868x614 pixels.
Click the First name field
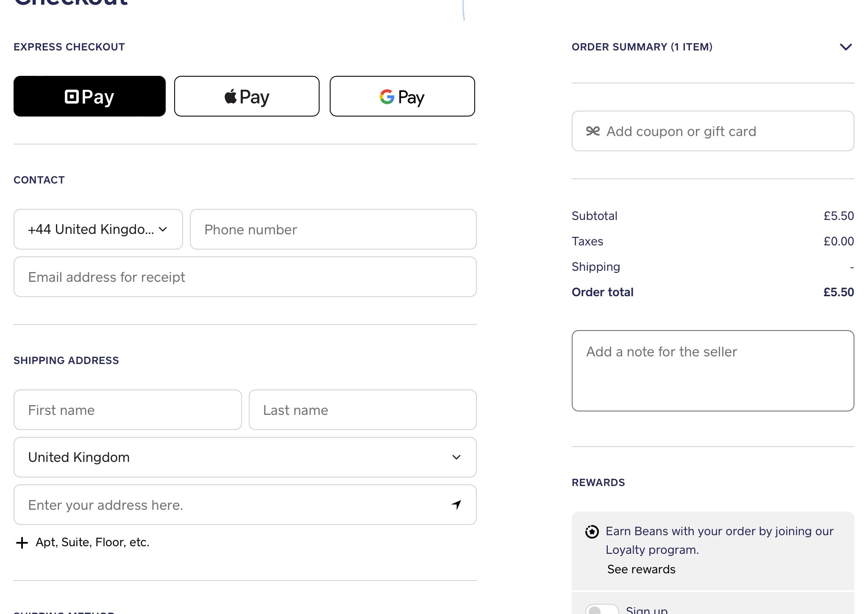tap(128, 410)
